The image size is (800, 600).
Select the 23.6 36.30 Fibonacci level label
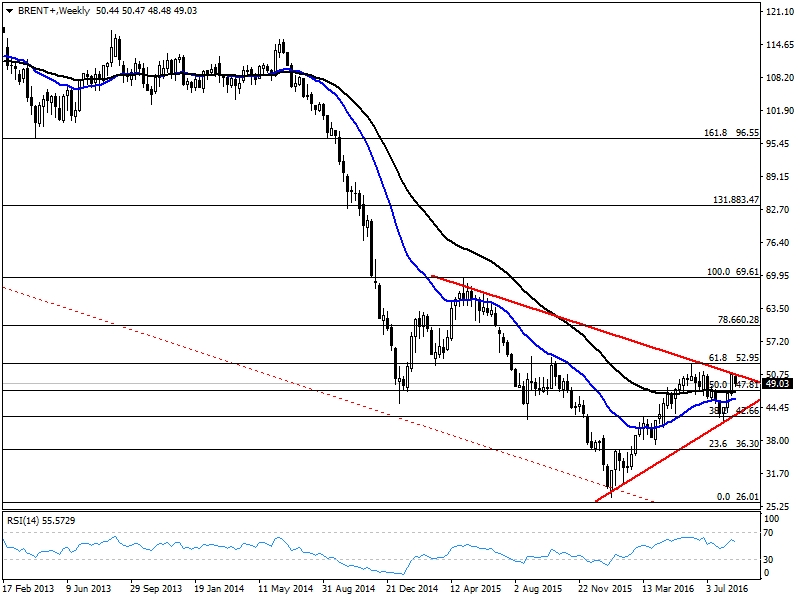pyautogui.click(x=734, y=444)
